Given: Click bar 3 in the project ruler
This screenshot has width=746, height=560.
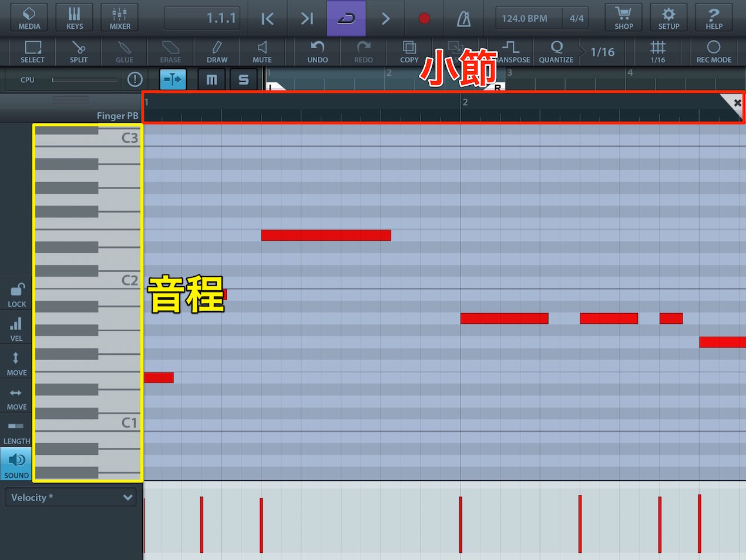Looking at the screenshot, I should (509, 72).
